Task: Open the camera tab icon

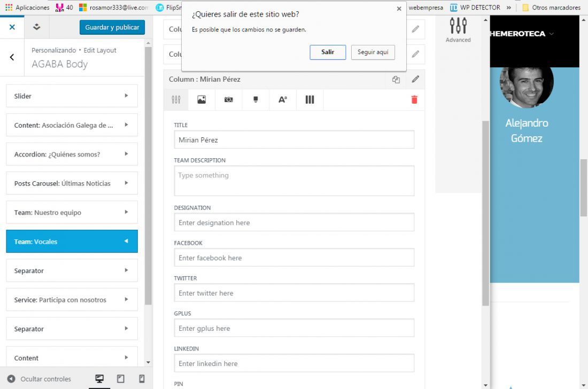Action: coord(228,100)
